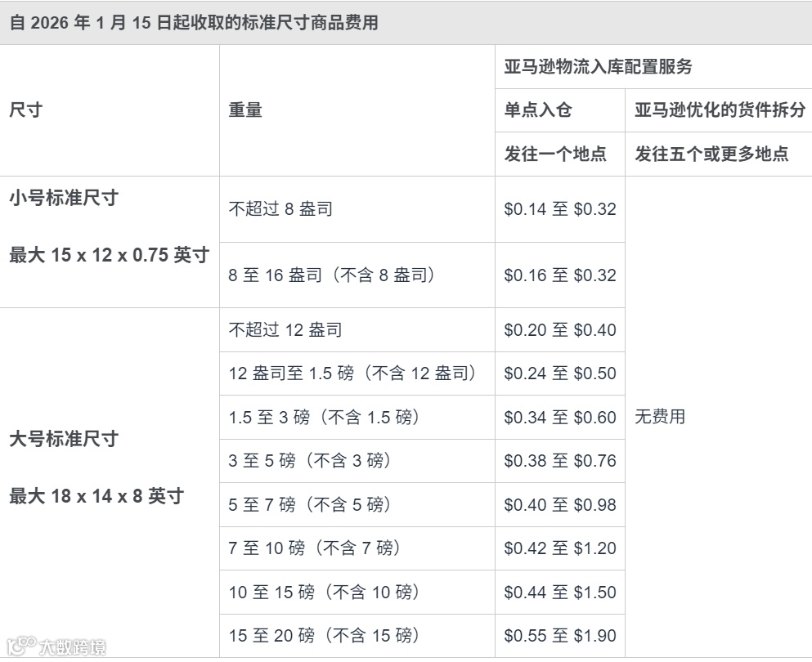Click the 大号标准尺寸 label
Image resolution: width=812 pixels, height=662 pixels.
(x=65, y=439)
